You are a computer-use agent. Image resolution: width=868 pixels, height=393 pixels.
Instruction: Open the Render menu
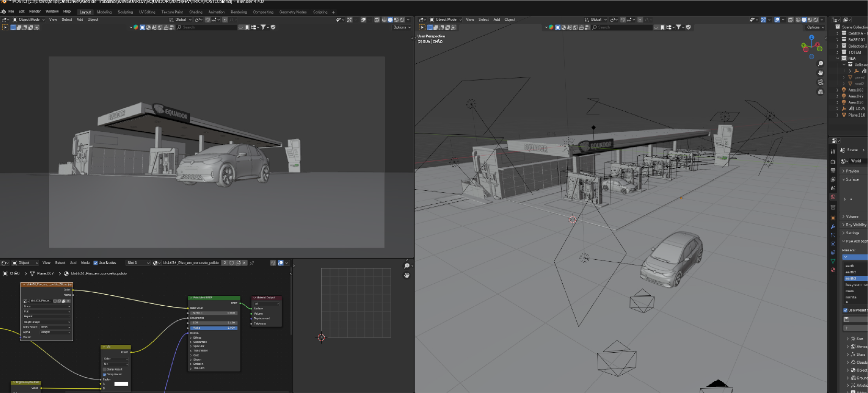click(35, 11)
